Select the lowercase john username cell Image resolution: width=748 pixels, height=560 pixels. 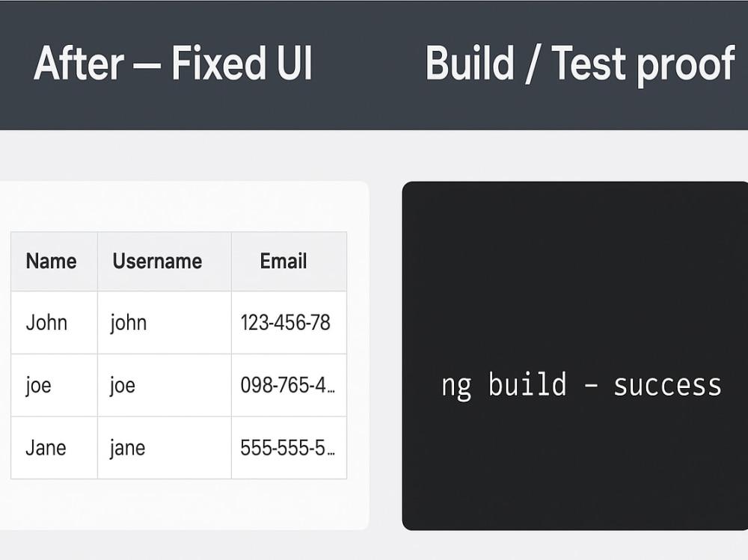click(165, 322)
